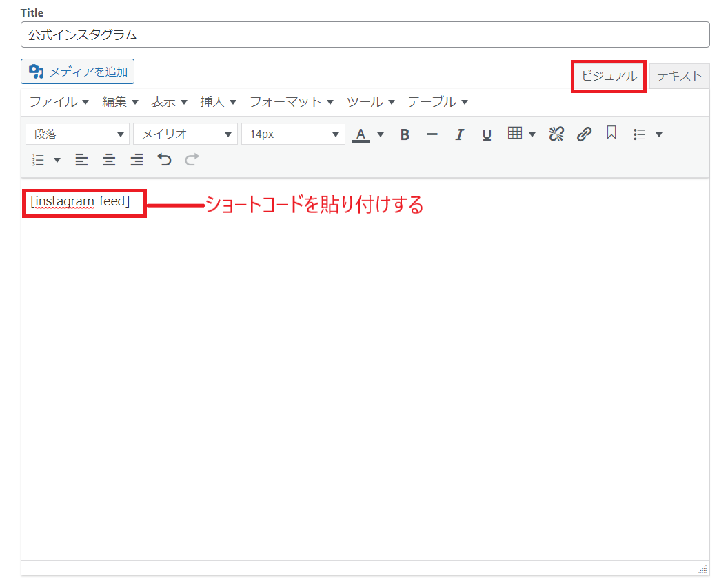Switch to the テキスト editor tab
Image resolution: width=728 pixels, height=586 pixels.
click(x=678, y=77)
